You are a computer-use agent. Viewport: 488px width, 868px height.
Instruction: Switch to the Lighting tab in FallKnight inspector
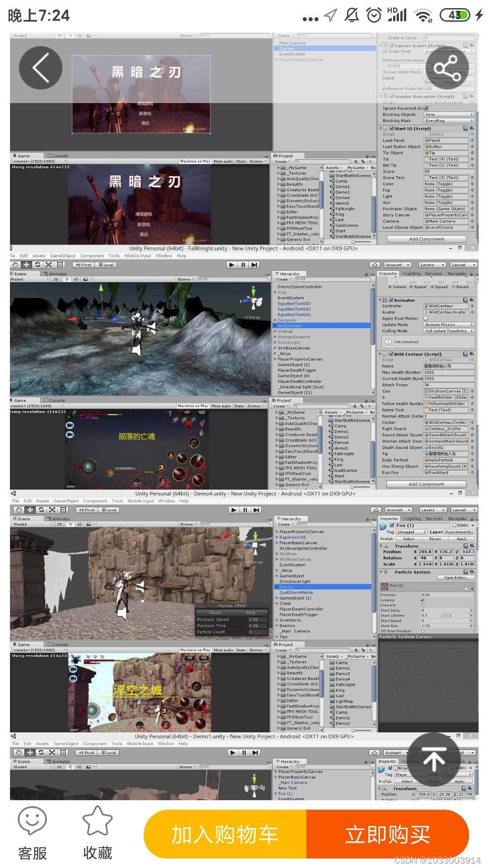(411, 274)
